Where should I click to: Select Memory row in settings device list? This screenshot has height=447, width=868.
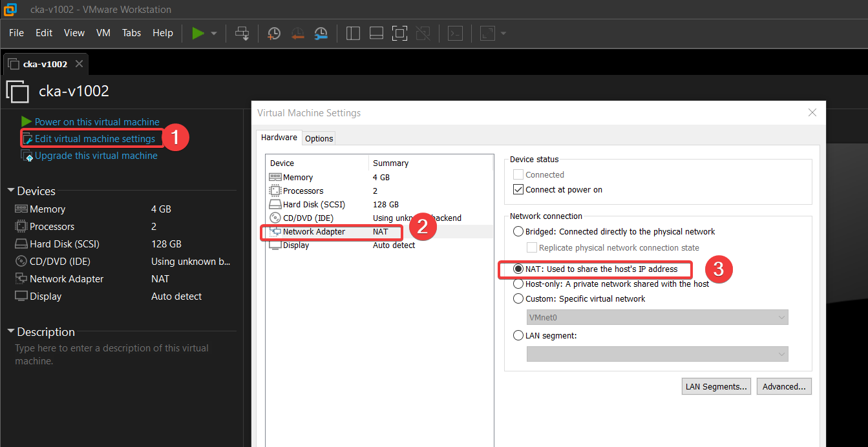point(379,178)
